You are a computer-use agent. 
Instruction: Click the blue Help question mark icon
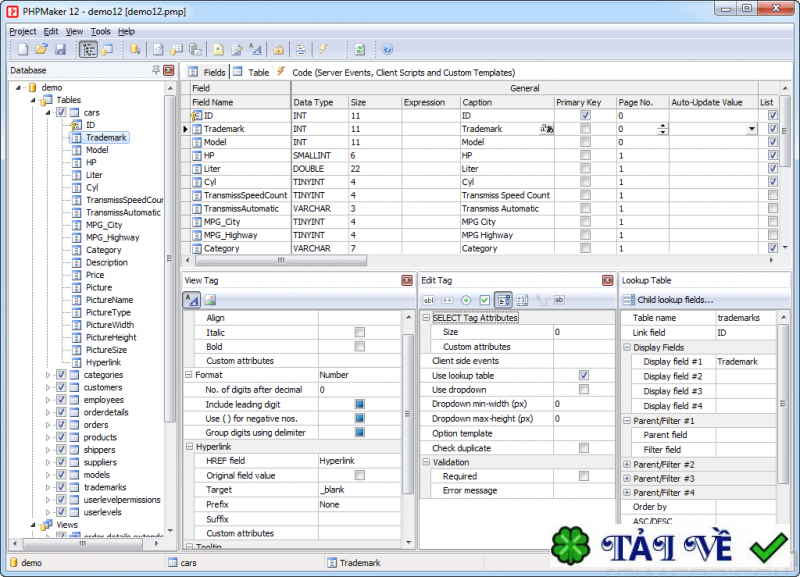point(388,49)
